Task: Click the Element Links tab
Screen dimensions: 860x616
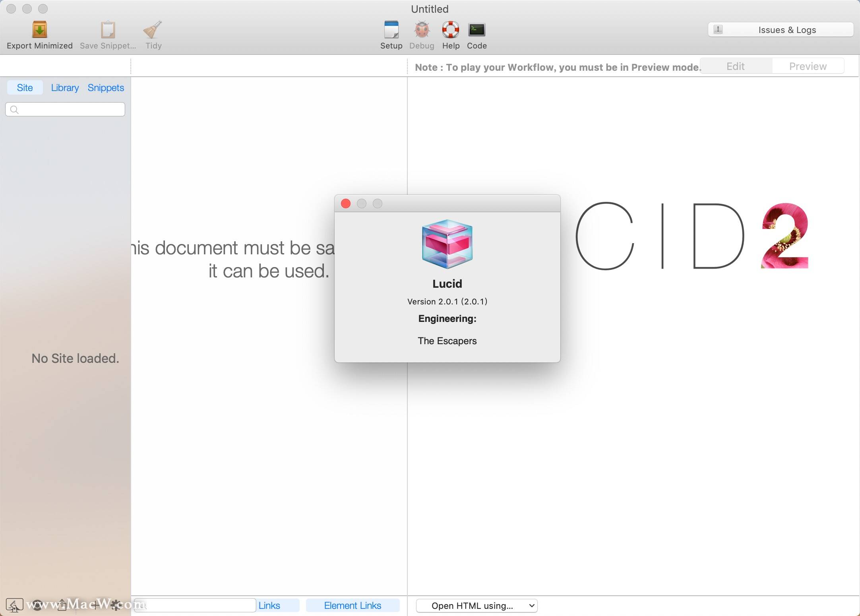Action: [353, 605]
